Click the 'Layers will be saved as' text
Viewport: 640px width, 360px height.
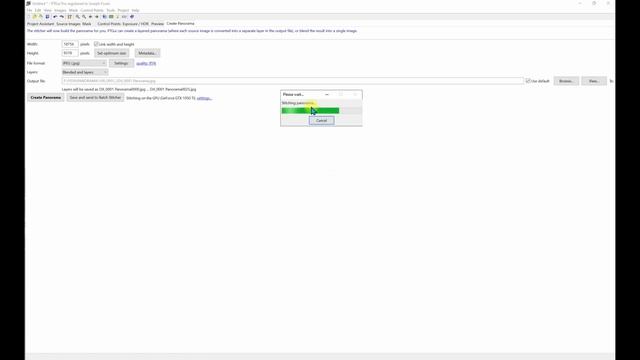(129, 89)
